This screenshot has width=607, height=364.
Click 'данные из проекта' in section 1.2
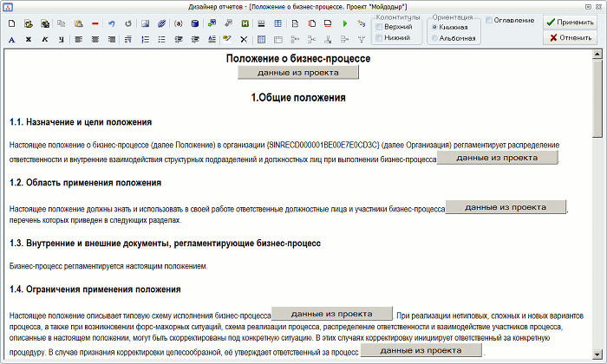point(506,207)
